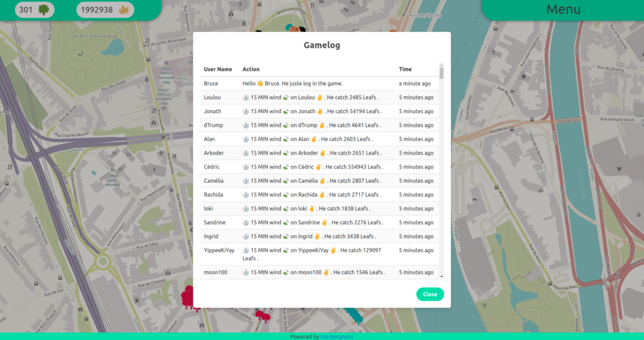Click the clock icon in Alan's row
644x340 pixels.
[x=246, y=139]
